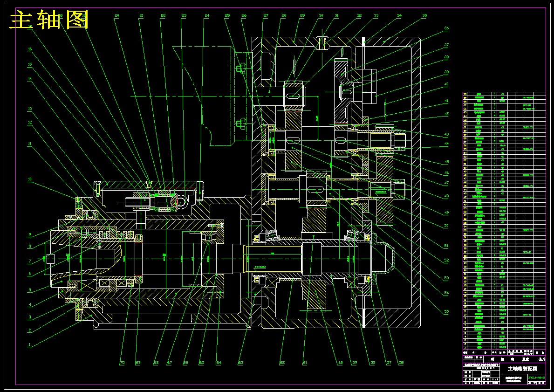Image resolution: width=554 pixels, height=392 pixels.
Task: Click part callout number 70
Action: [122, 363]
